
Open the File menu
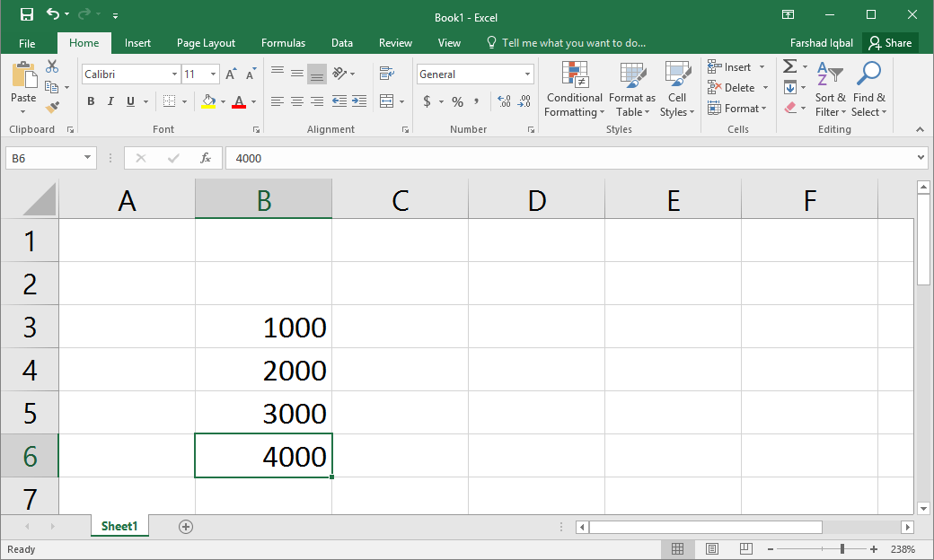coord(26,42)
